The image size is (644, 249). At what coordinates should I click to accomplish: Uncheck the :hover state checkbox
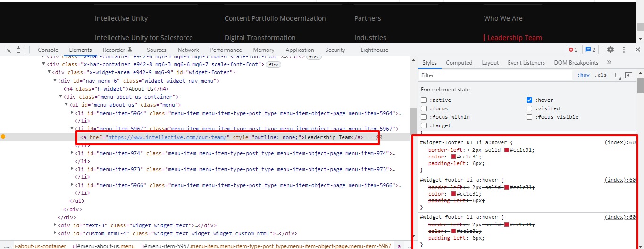(529, 100)
